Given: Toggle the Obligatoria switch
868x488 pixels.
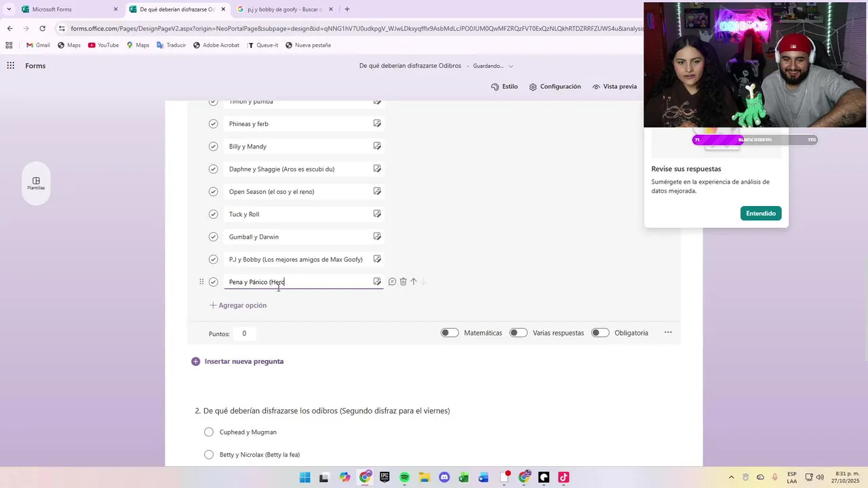Looking at the screenshot, I should point(600,333).
